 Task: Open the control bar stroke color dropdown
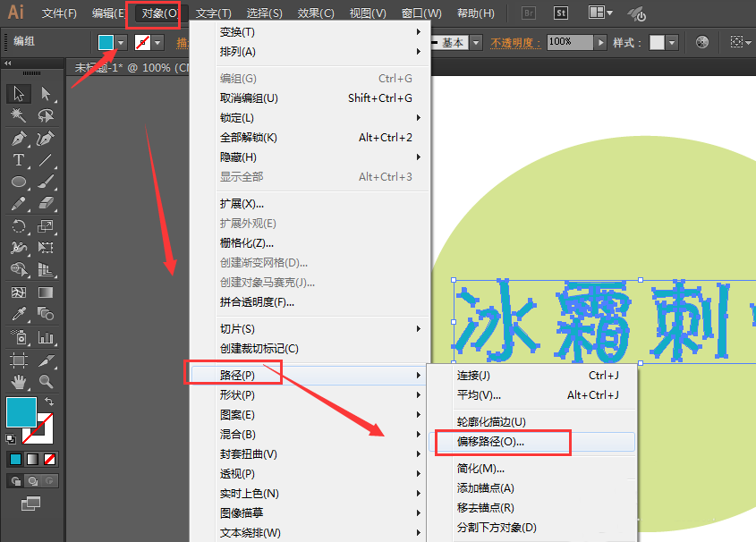pos(157,43)
